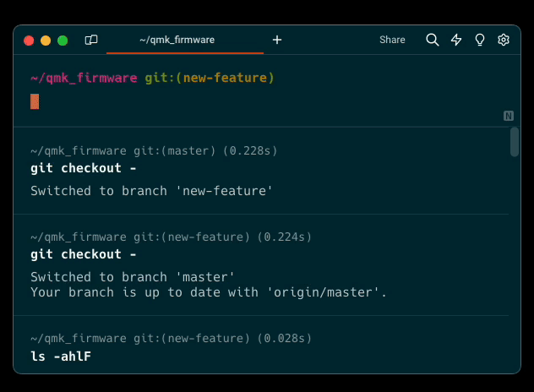Open a new tab with plus icon
Viewport: 534px width, 392px height.
point(277,40)
